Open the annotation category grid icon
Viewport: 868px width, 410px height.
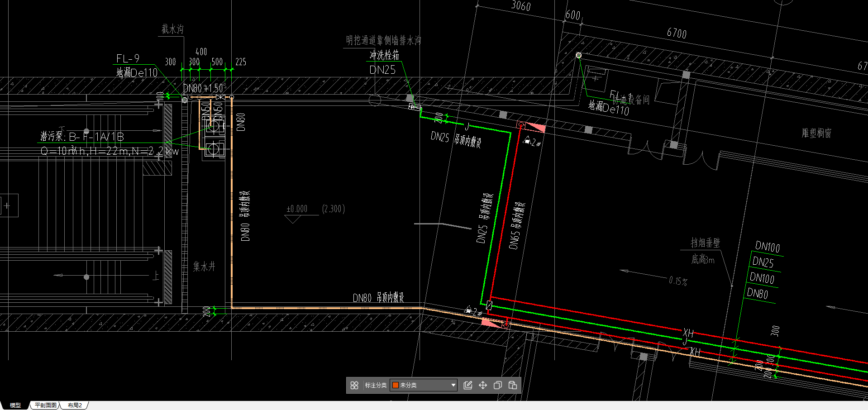coord(354,385)
